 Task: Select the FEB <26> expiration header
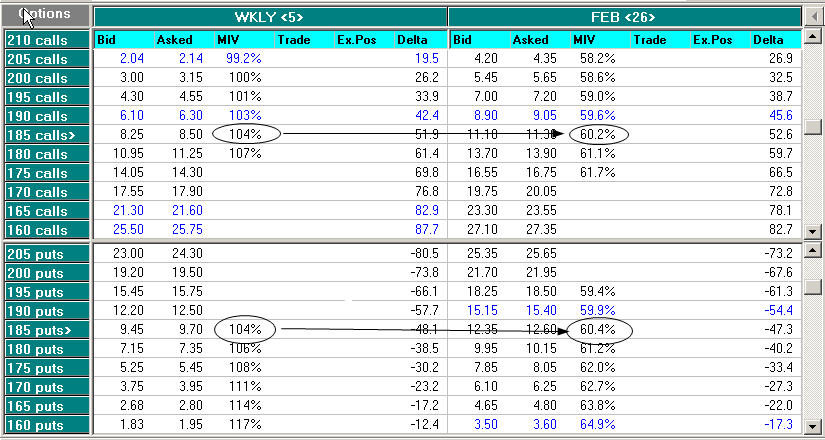pos(625,17)
